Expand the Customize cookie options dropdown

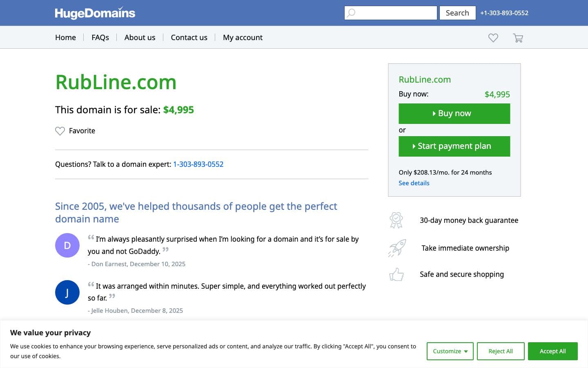click(450, 351)
